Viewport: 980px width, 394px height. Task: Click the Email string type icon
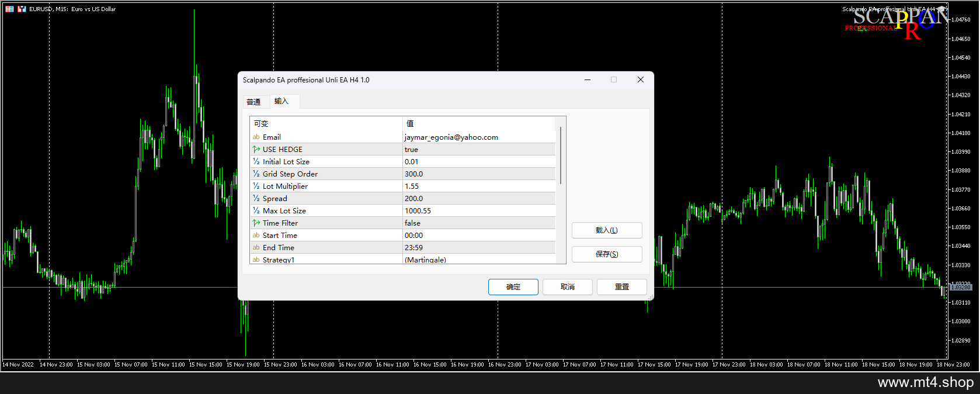coord(256,137)
